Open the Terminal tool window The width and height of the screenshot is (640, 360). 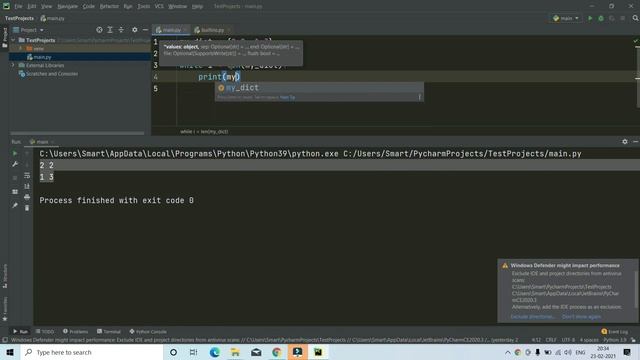pos(109,331)
